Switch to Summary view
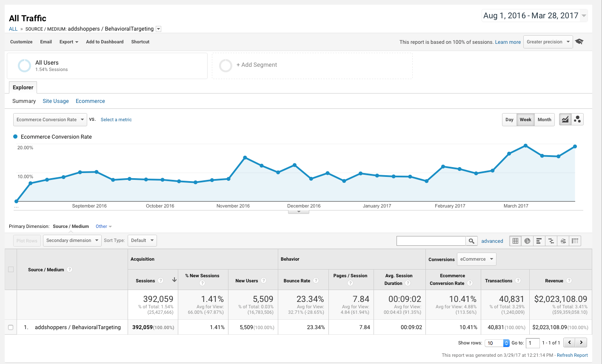 pyautogui.click(x=24, y=101)
